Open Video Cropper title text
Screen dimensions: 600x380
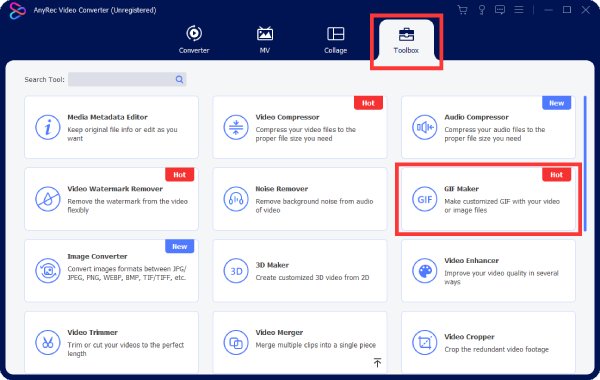[x=469, y=337]
